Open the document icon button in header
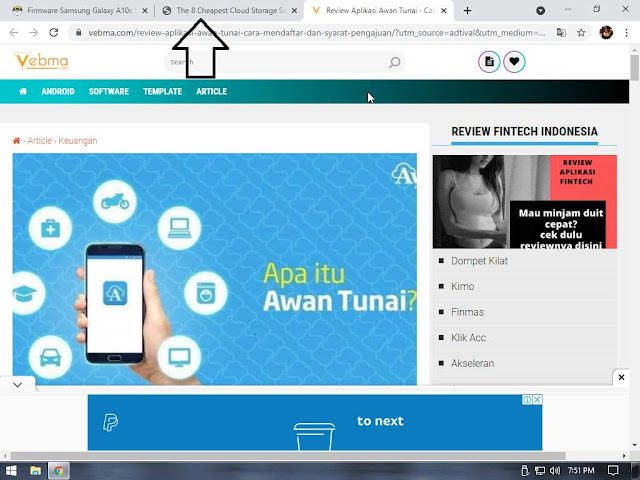The width and height of the screenshot is (640, 480). point(489,62)
